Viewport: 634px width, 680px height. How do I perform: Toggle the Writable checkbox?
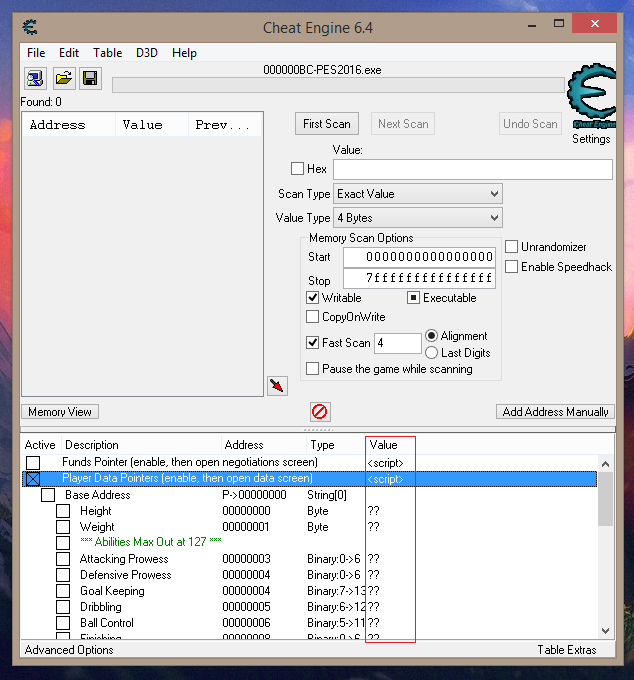(312, 298)
